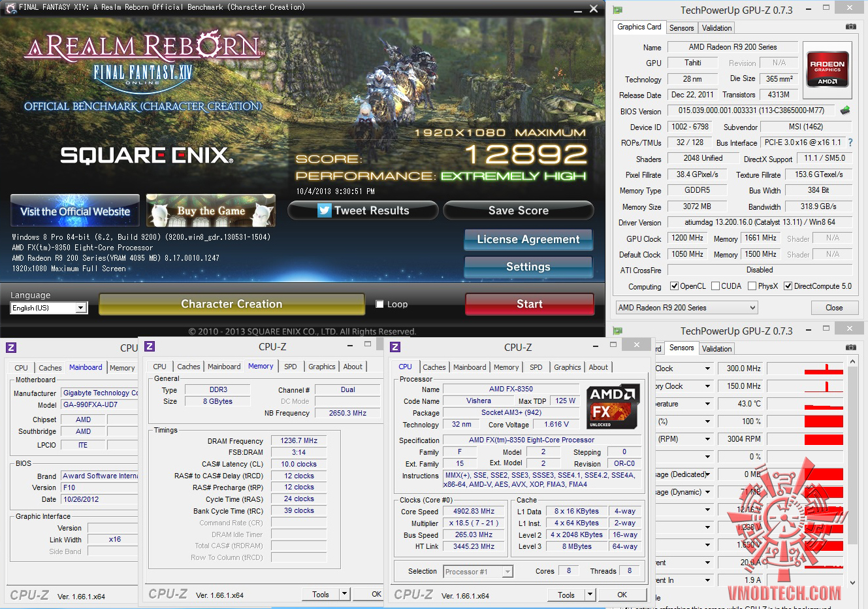This screenshot has height=609, width=868.
Task: Click the GPU-Z Name field showing AMD Radeon R9 200 Series
Action: click(732, 47)
